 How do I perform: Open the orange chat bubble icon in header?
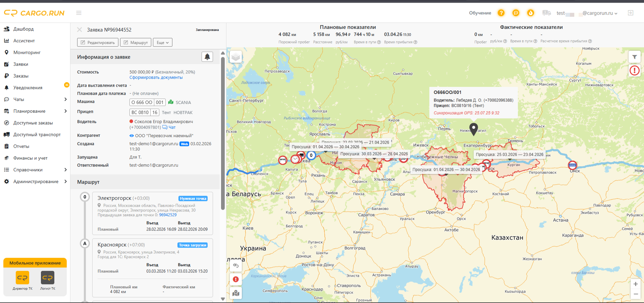click(516, 13)
